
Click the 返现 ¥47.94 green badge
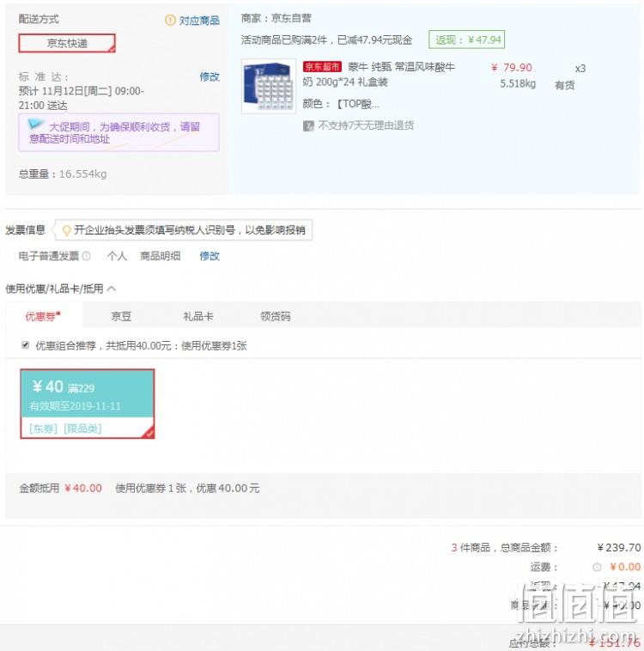tap(467, 40)
